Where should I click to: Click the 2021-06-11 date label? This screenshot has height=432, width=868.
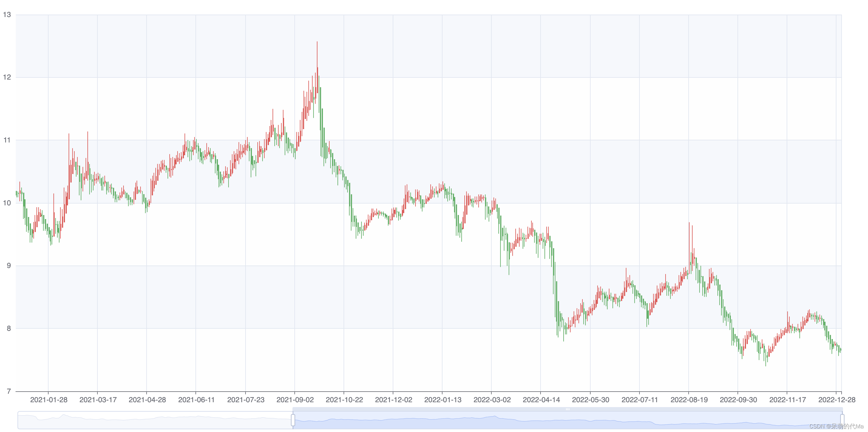(196, 399)
